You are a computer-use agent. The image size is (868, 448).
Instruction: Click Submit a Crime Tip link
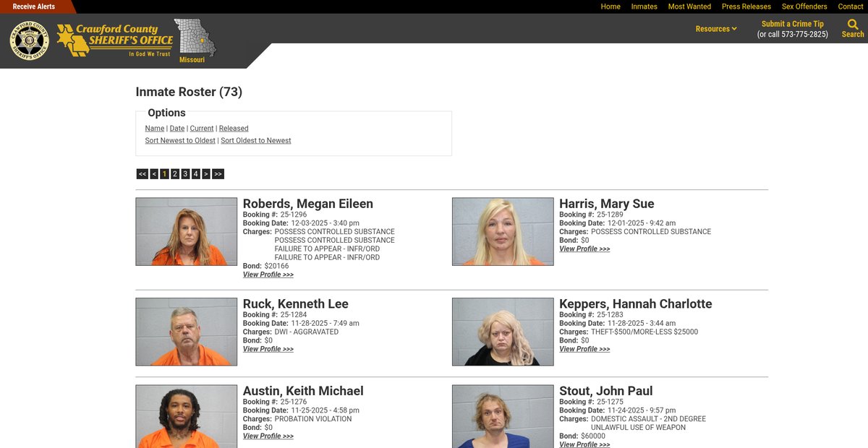tap(793, 24)
